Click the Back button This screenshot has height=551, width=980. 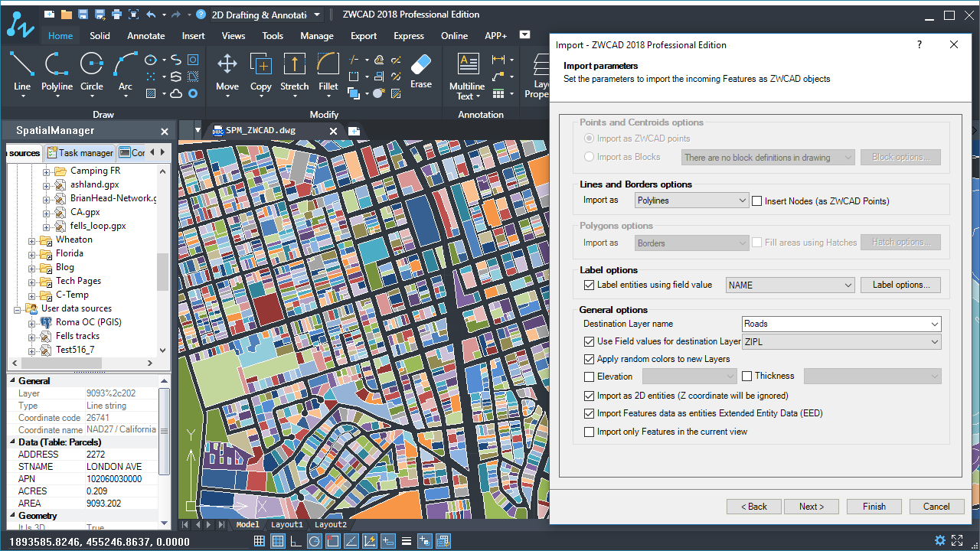753,507
